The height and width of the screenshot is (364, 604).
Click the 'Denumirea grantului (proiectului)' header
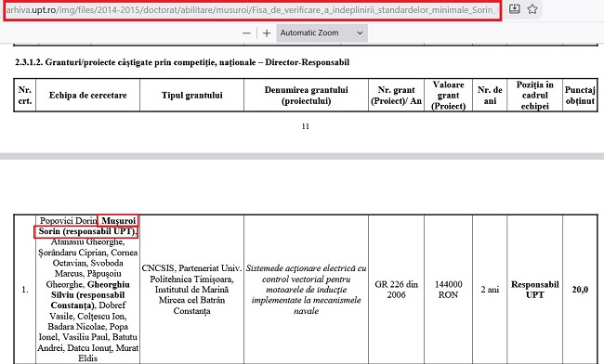coord(307,95)
